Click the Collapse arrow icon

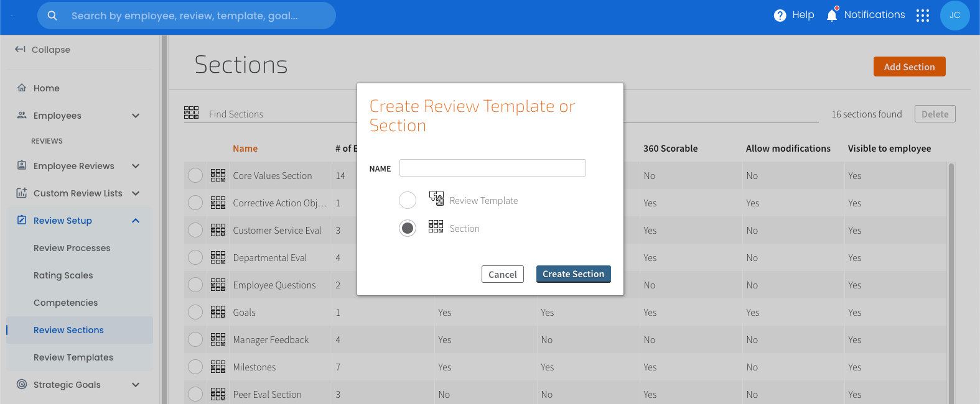pos(20,49)
